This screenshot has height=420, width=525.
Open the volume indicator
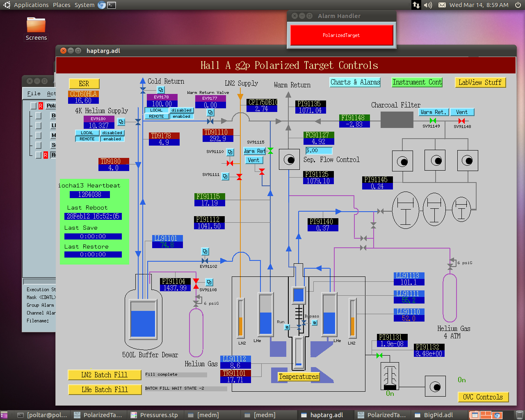click(x=428, y=5)
